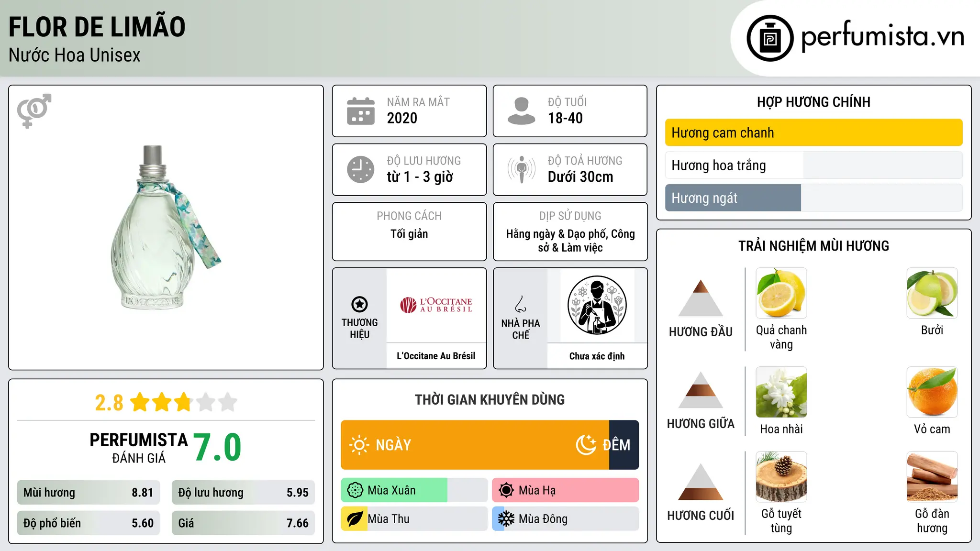Image resolution: width=980 pixels, height=551 pixels.
Task: Click the Gỗ tuyết tùng cedarwood image
Action: (x=781, y=477)
